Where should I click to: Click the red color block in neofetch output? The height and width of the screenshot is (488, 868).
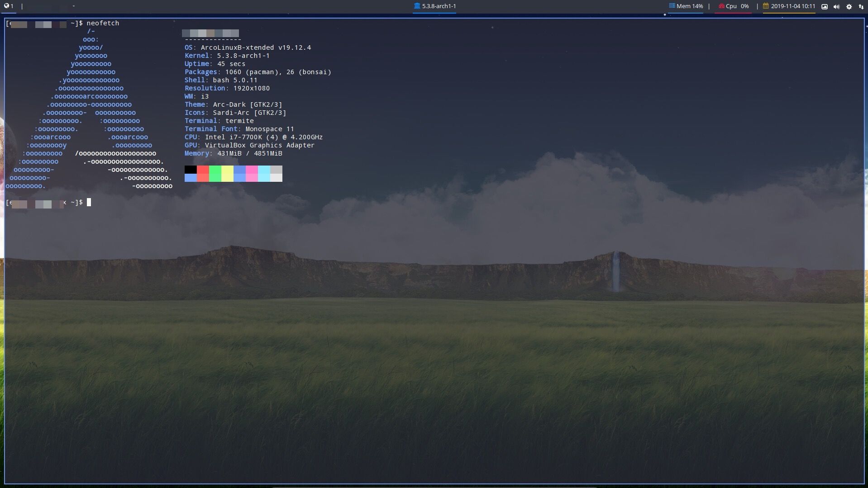(x=203, y=174)
